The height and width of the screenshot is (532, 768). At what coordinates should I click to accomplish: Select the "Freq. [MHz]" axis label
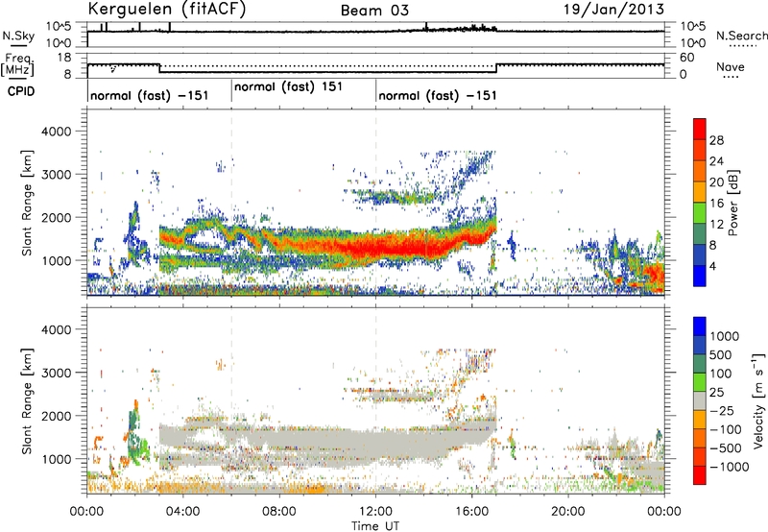point(18,65)
